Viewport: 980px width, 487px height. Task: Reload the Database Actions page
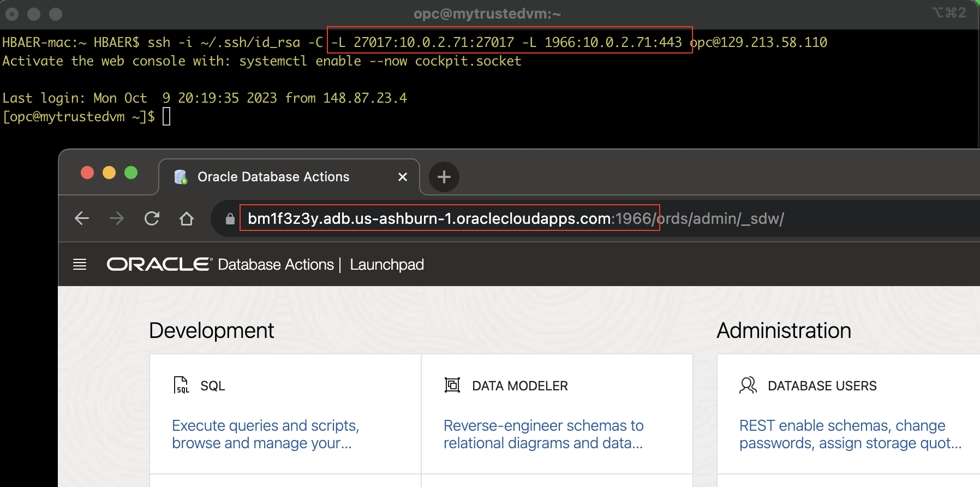click(x=152, y=219)
